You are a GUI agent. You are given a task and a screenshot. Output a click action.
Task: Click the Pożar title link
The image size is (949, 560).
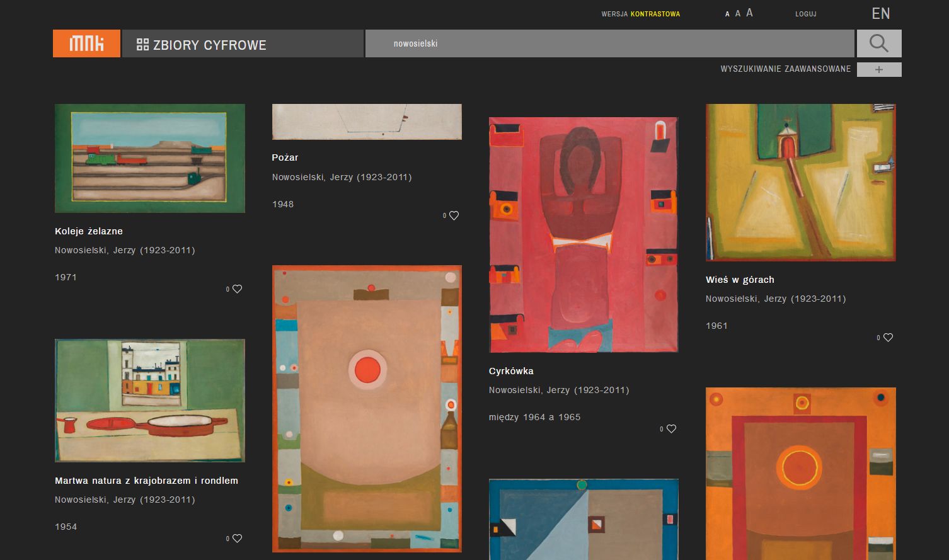(285, 157)
